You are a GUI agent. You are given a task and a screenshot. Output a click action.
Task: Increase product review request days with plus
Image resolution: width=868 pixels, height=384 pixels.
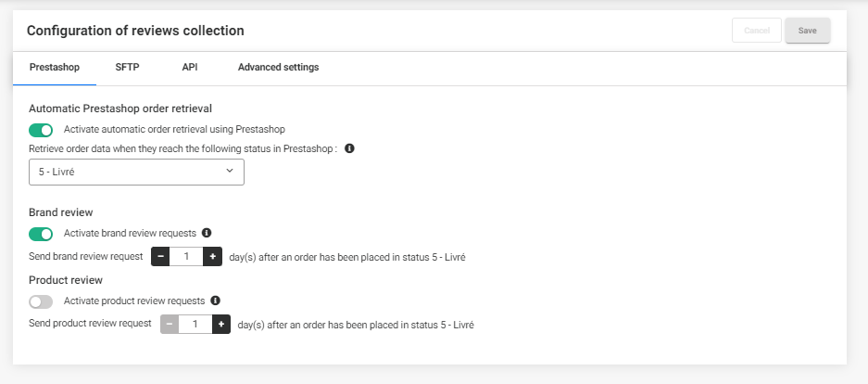[220, 324]
